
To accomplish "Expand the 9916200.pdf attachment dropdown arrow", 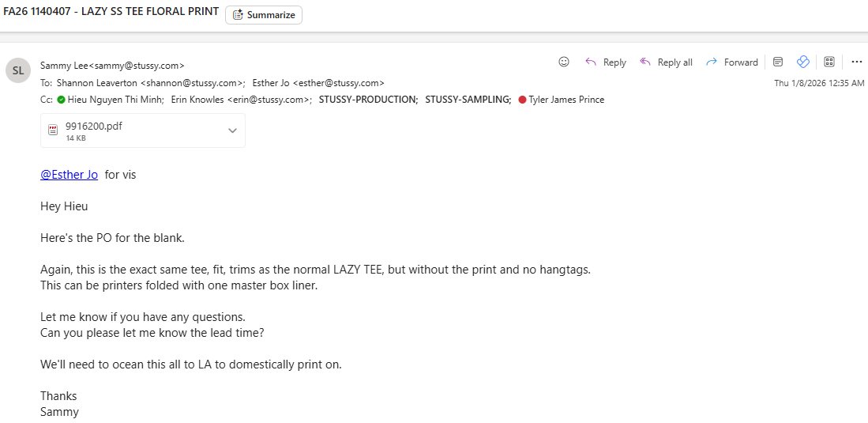I will (232, 130).
